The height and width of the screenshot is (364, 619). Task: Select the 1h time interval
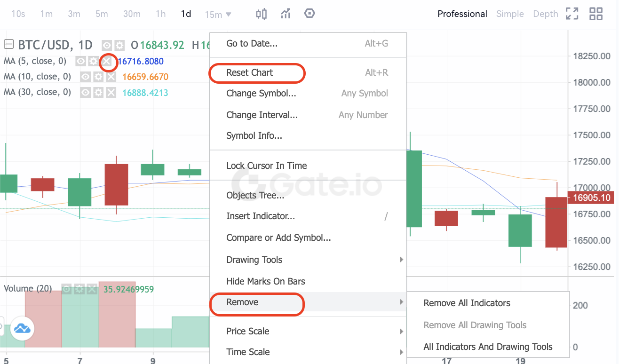pyautogui.click(x=160, y=14)
